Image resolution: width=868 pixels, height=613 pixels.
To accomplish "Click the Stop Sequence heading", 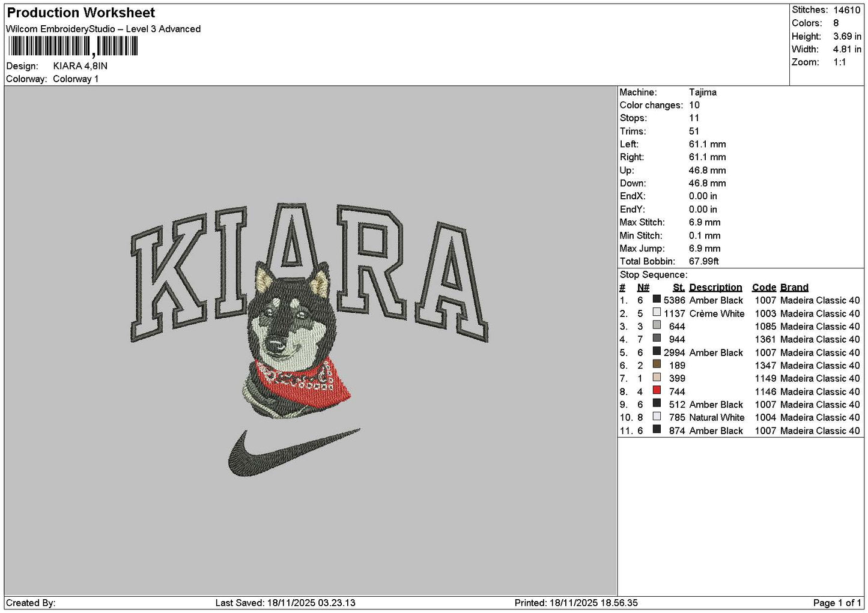I will pyautogui.click(x=654, y=274).
